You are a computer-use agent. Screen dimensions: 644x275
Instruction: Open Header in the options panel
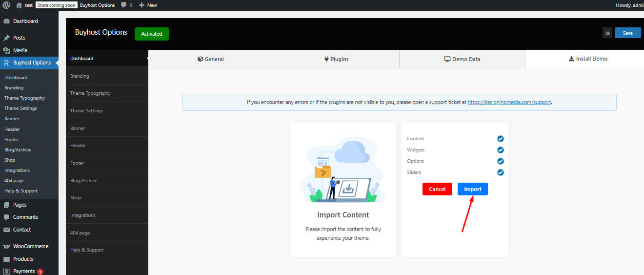(107, 146)
